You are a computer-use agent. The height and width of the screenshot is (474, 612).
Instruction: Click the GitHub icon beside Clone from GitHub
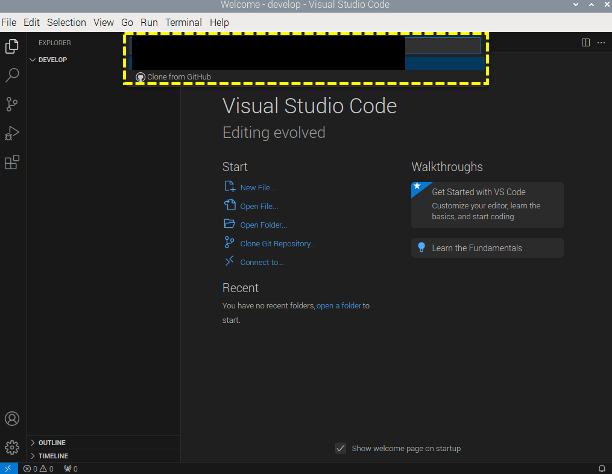coord(141,77)
